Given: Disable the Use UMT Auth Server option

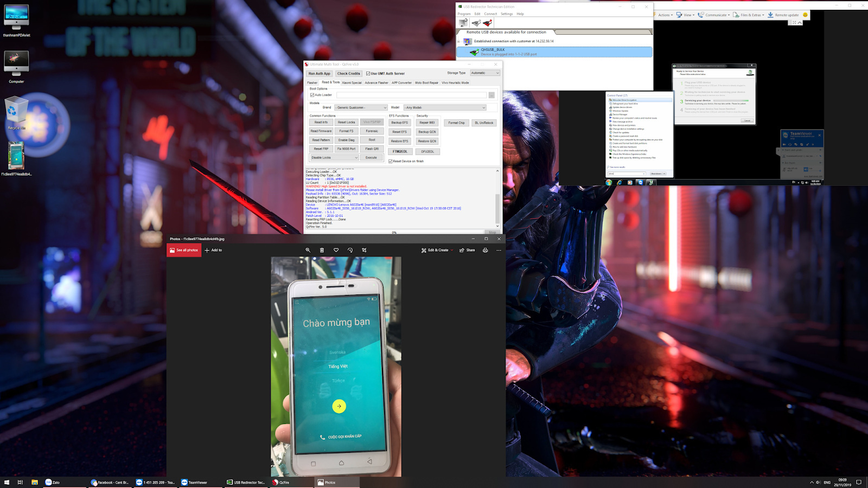Looking at the screenshot, I should click(x=368, y=73).
